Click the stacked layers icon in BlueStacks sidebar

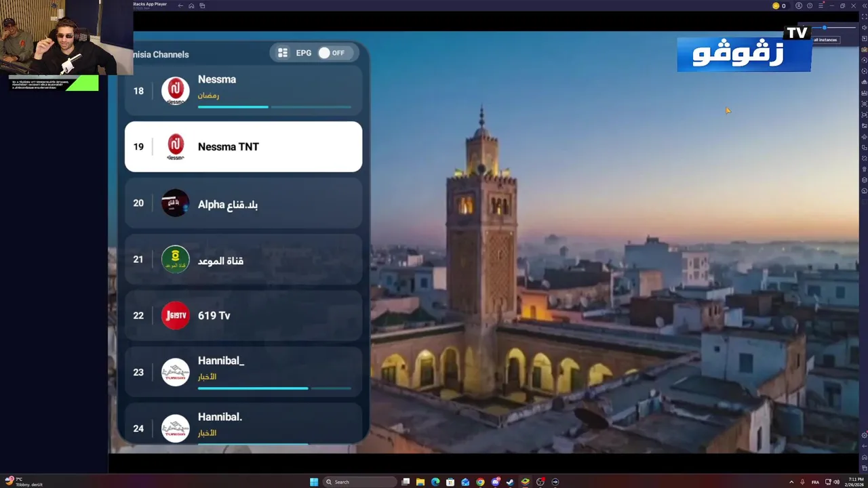point(864,180)
